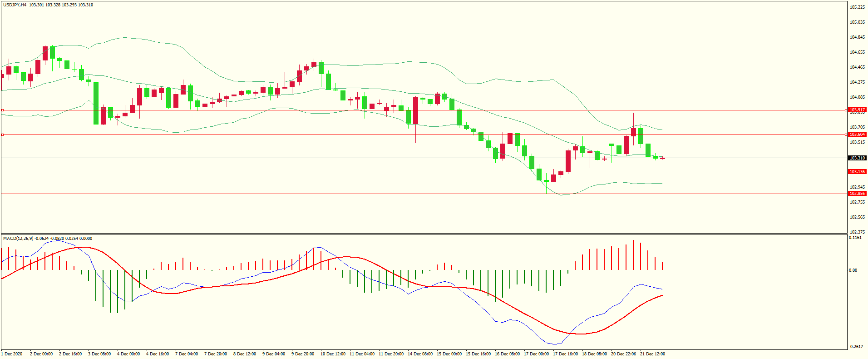Click the red 103.136 price level label
Image resolution: width=868 pixels, height=359 pixels.
tap(857, 172)
